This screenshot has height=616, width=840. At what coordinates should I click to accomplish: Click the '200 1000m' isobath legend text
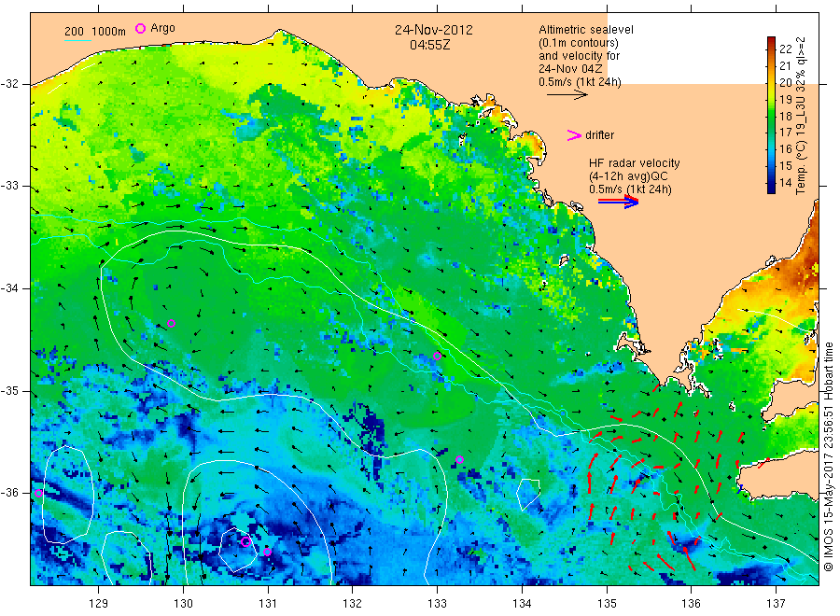[x=95, y=32]
